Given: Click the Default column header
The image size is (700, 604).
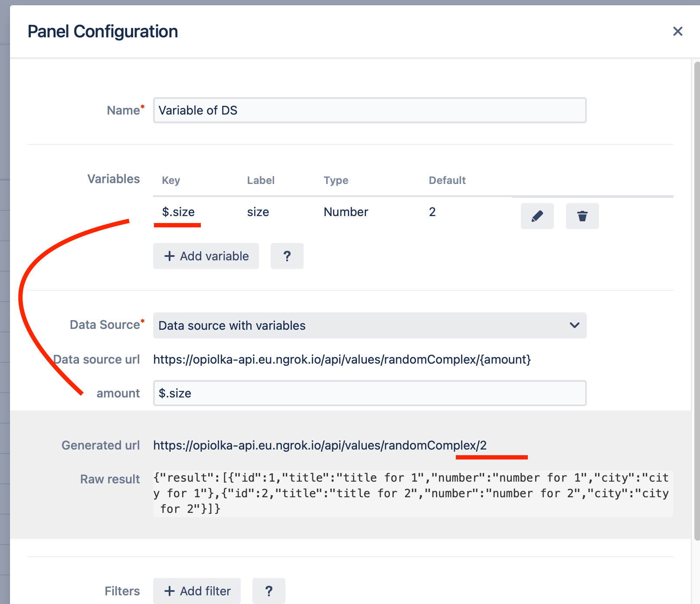Looking at the screenshot, I should [x=447, y=181].
